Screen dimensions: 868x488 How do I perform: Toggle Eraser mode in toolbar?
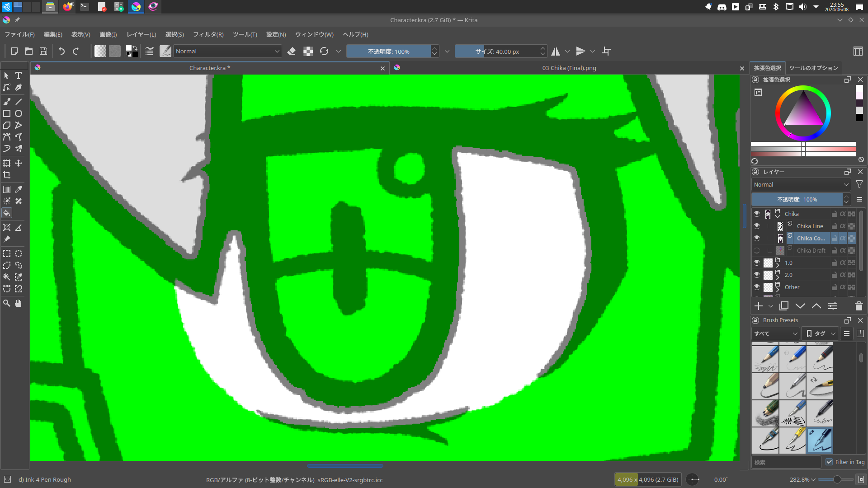click(x=292, y=51)
